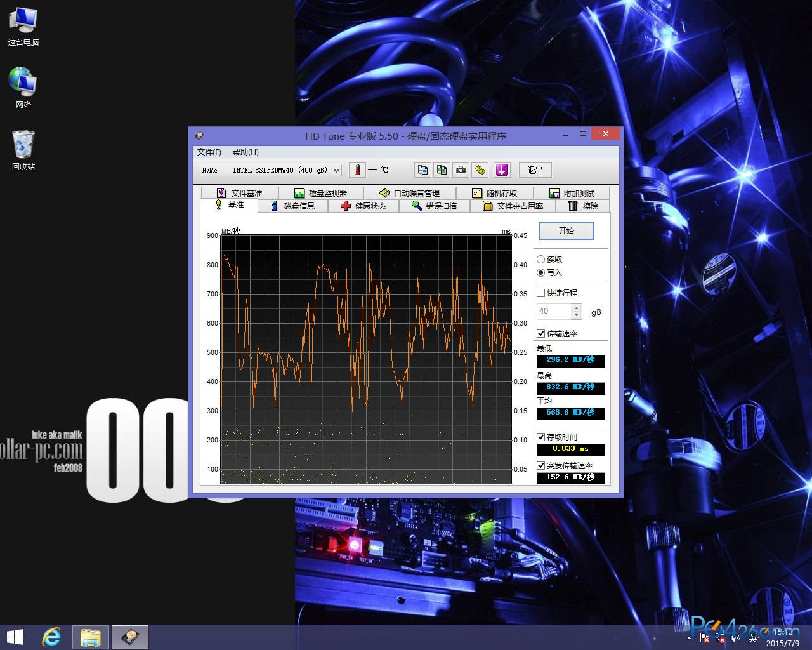The image size is (812, 650).
Task: Show hidden tray icons arrow
Action: coord(690,638)
